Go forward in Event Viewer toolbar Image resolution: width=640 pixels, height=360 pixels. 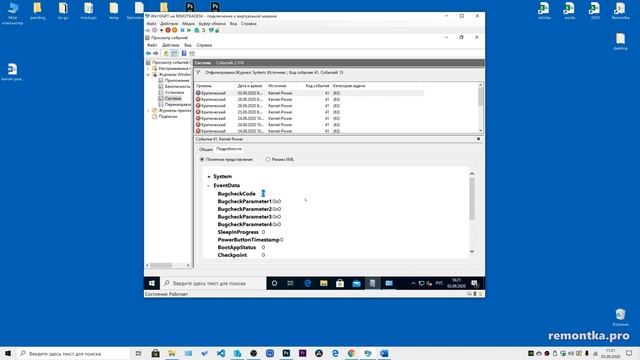click(156, 53)
